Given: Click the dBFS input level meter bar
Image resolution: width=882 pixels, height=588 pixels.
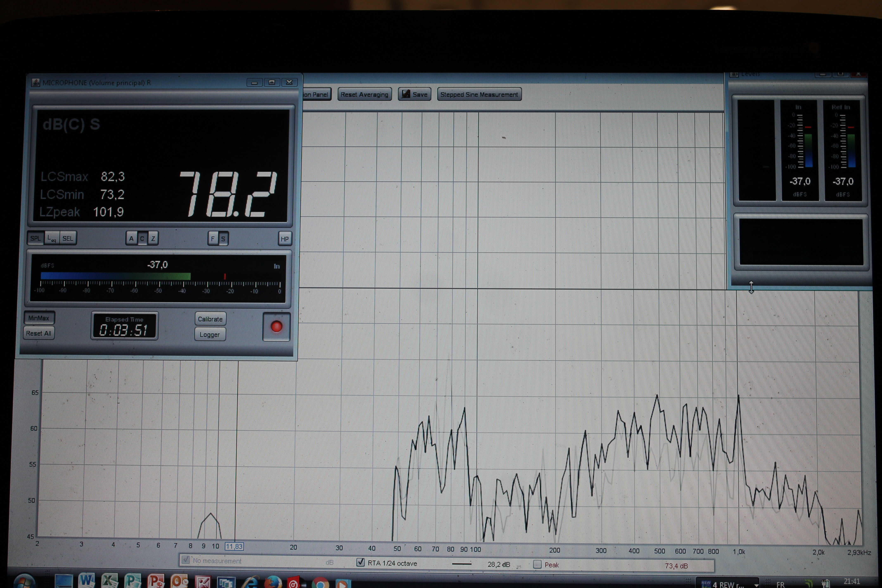Looking at the screenshot, I should pos(115,276).
